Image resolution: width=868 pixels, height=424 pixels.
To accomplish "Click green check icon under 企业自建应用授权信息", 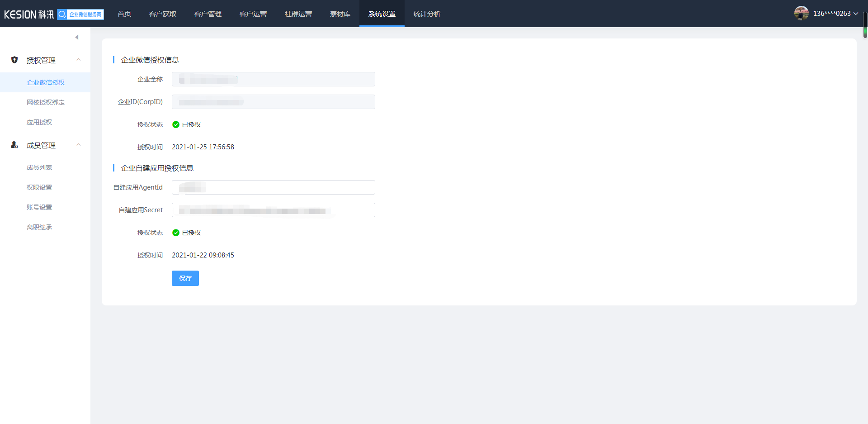I will pos(176,233).
